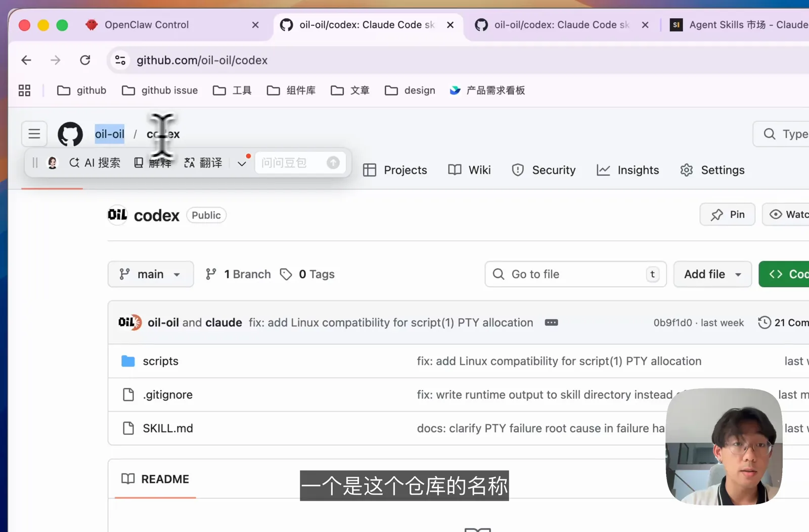View the 21 Commits history
The height and width of the screenshot is (532, 809).
[x=784, y=323]
